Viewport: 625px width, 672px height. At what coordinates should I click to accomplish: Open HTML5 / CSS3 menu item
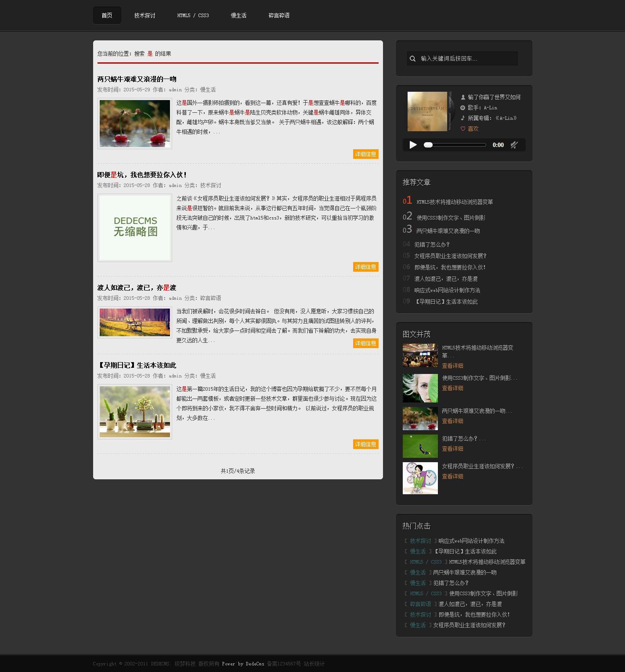click(193, 15)
